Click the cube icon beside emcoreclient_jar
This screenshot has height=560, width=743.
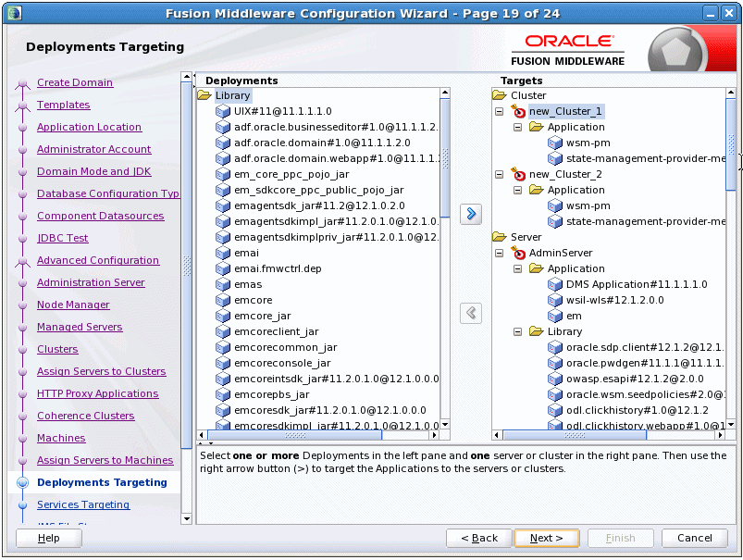pos(223,331)
